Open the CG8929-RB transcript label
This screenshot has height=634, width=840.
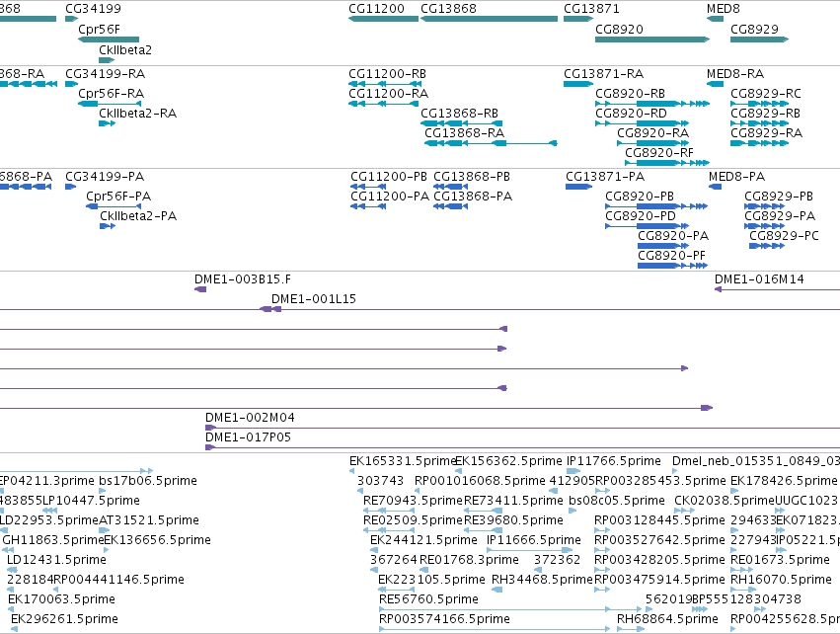click(766, 114)
